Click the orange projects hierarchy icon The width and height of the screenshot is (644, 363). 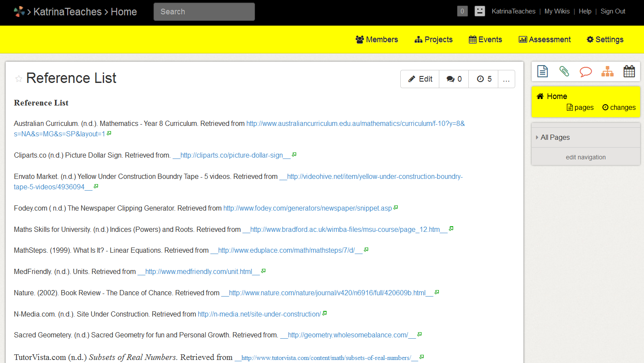point(608,71)
